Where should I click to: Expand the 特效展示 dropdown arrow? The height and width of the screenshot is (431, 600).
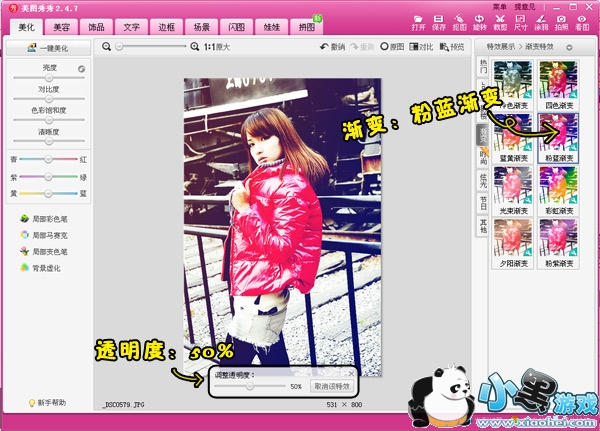click(569, 47)
